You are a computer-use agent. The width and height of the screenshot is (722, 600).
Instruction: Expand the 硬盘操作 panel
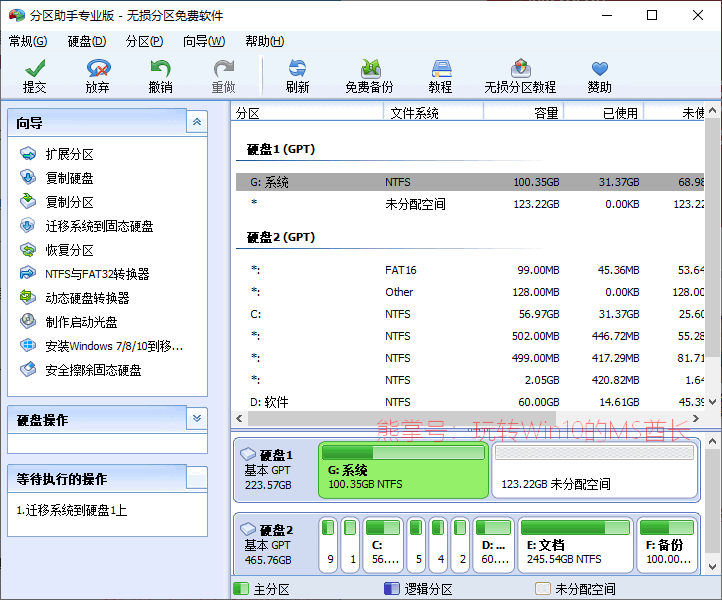(197, 419)
